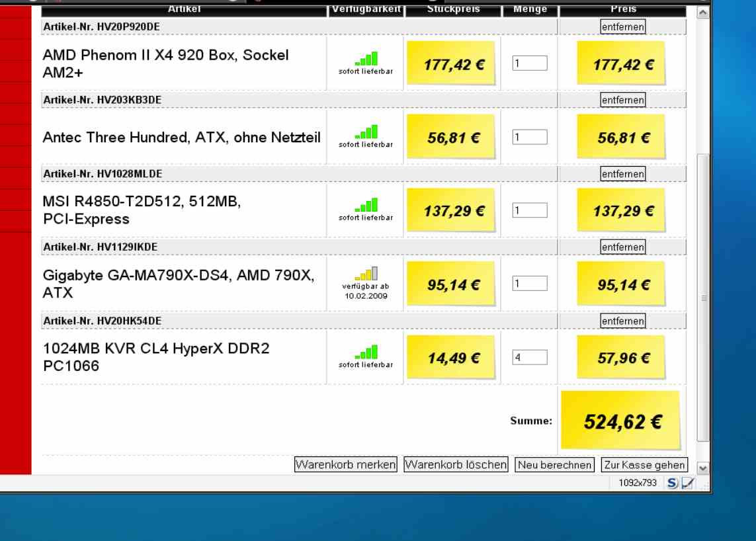Click availability bars icon for KVR HyperX RAM
Image resolution: width=756 pixels, height=541 pixels.
coord(366,353)
